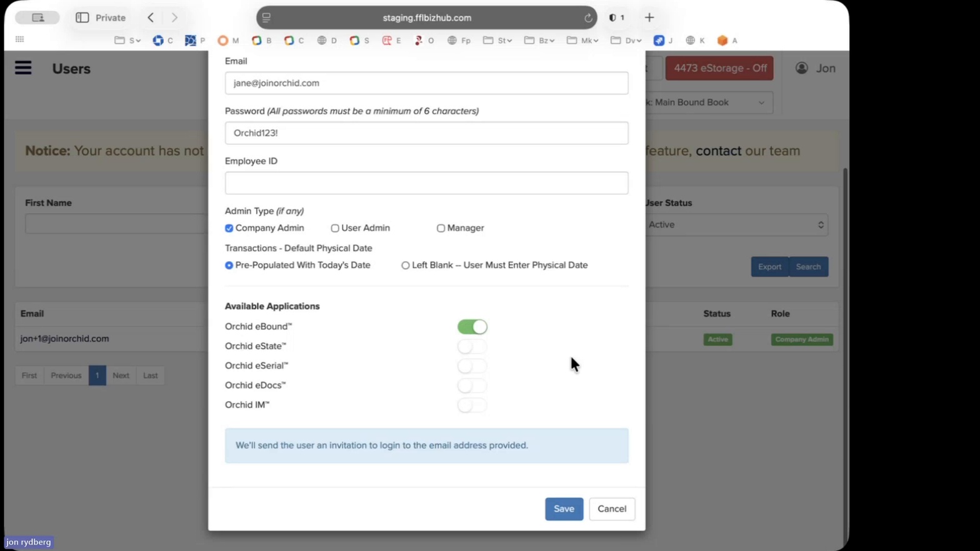Open the O bookmark
The width and height of the screenshot is (980, 551).
coord(424,41)
